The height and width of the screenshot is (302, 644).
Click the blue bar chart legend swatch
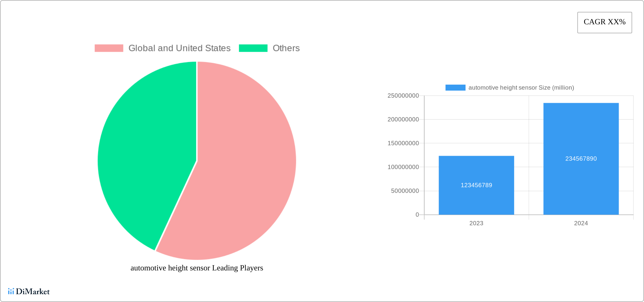pyautogui.click(x=455, y=88)
